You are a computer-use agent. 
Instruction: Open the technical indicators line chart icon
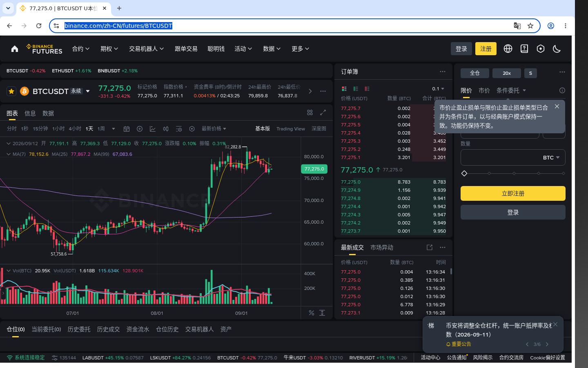[153, 129]
